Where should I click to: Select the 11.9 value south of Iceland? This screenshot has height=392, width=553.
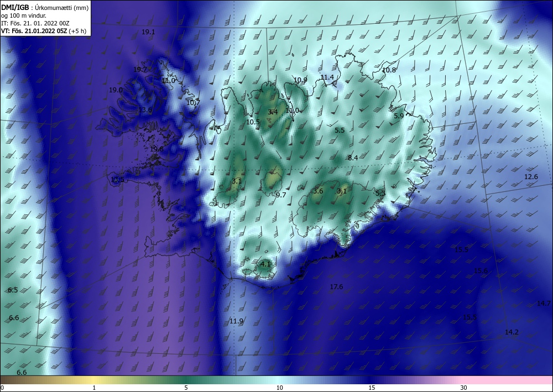click(236, 321)
